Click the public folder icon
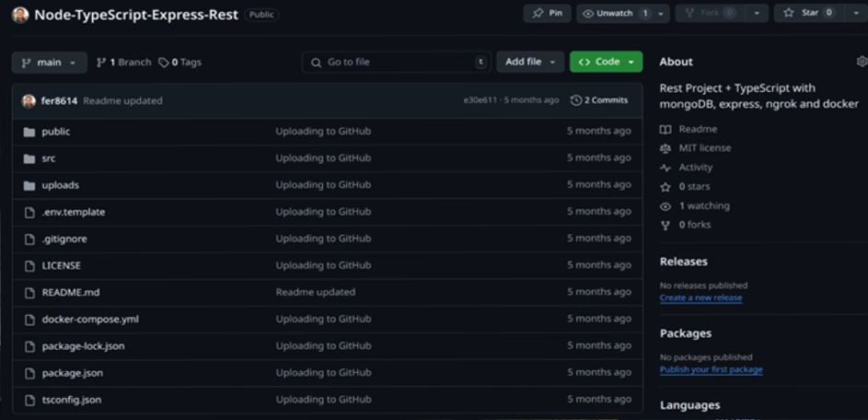Screen dimensions: 868x420 tap(29, 132)
